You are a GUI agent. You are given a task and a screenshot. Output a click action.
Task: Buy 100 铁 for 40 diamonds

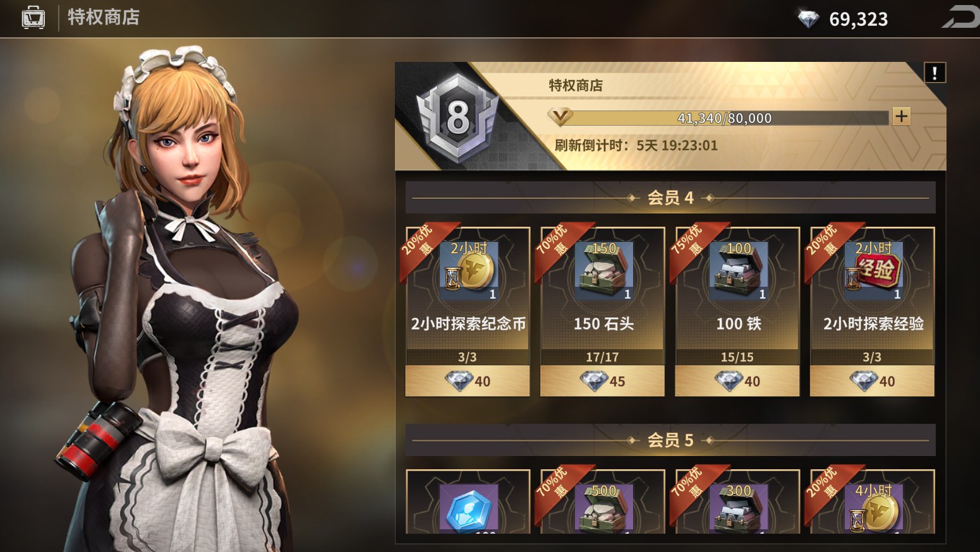[x=737, y=381]
